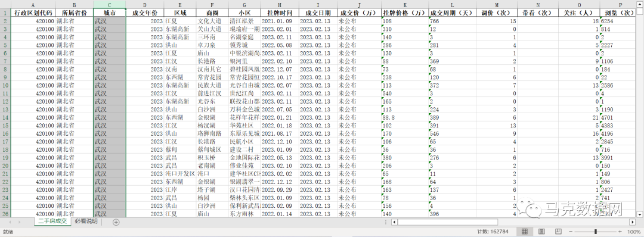The width and height of the screenshot is (644, 237).
Task: Click the 挂牌价格（万） header cell
Action: 405,13
